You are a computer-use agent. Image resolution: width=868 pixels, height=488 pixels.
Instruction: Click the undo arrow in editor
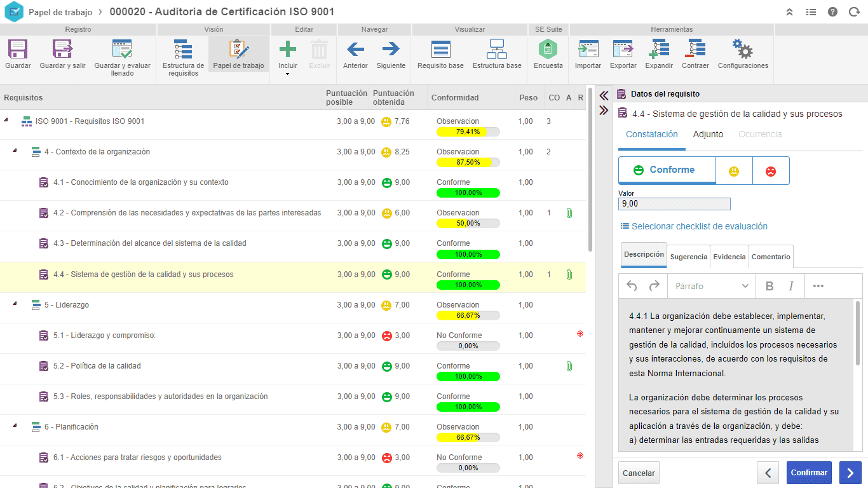tap(632, 286)
